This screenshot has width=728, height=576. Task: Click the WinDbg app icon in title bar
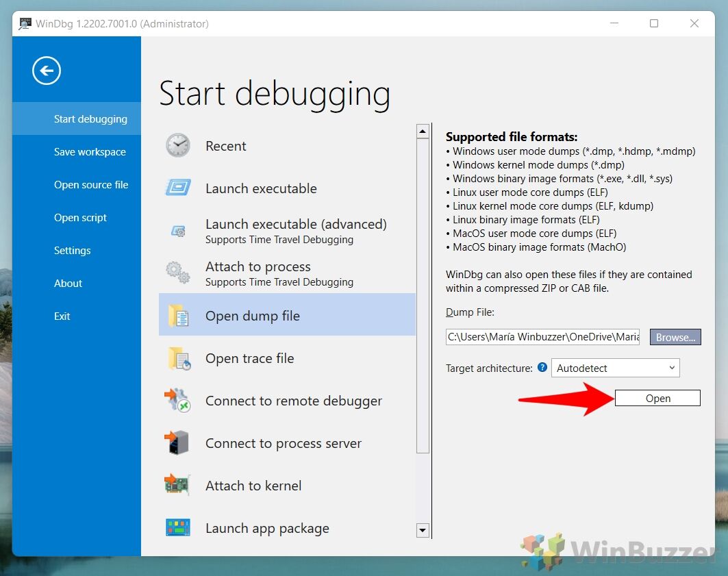pyautogui.click(x=25, y=23)
